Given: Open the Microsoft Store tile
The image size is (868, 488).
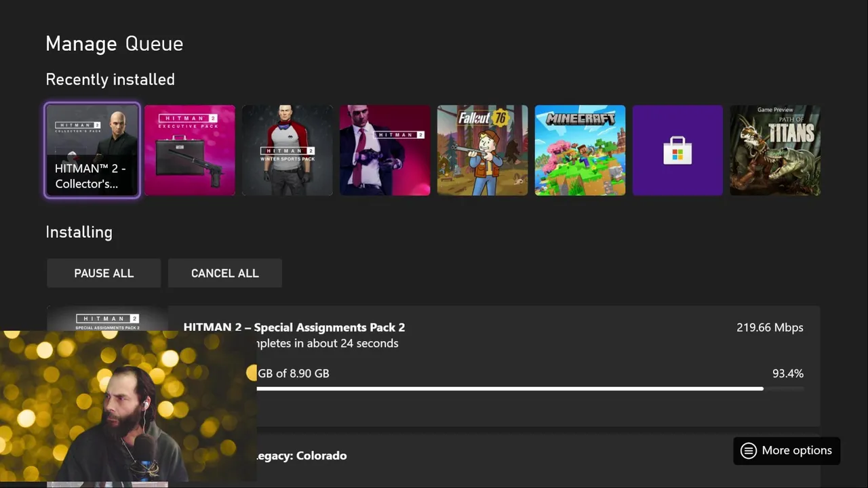Looking at the screenshot, I should 678,150.
